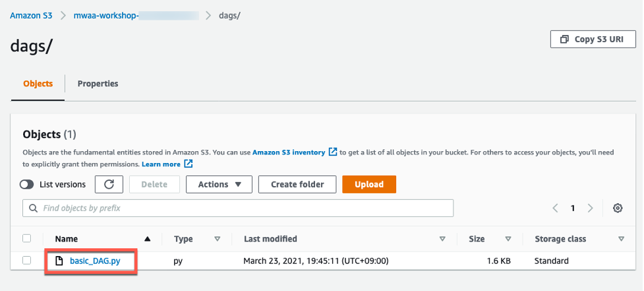
Task: Check the select-all objects checkbox
Action: pyautogui.click(x=27, y=238)
